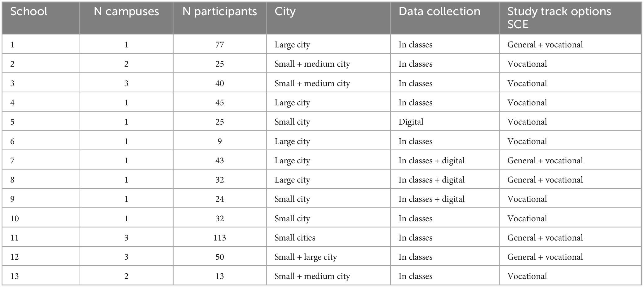
Task: Click participant count 50 for school 12
Action: click(x=220, y=257)
